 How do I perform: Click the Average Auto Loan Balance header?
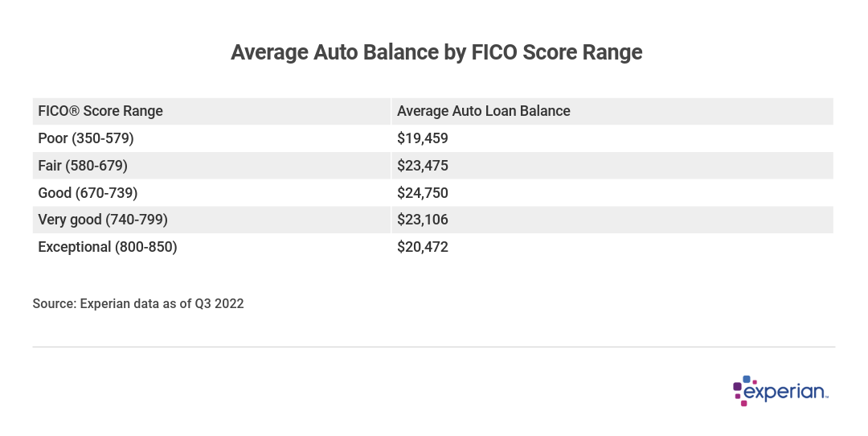484,111
